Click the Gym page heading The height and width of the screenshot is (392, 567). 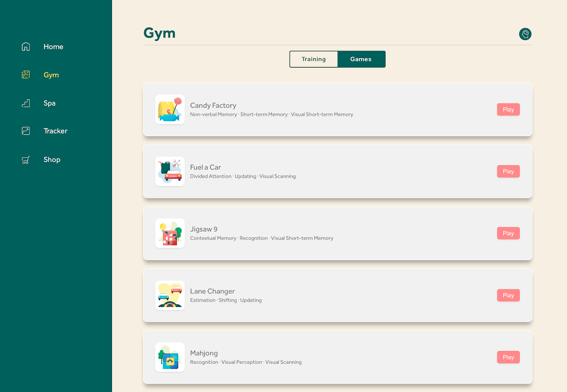pyautogui.click(x=159, y=33)
